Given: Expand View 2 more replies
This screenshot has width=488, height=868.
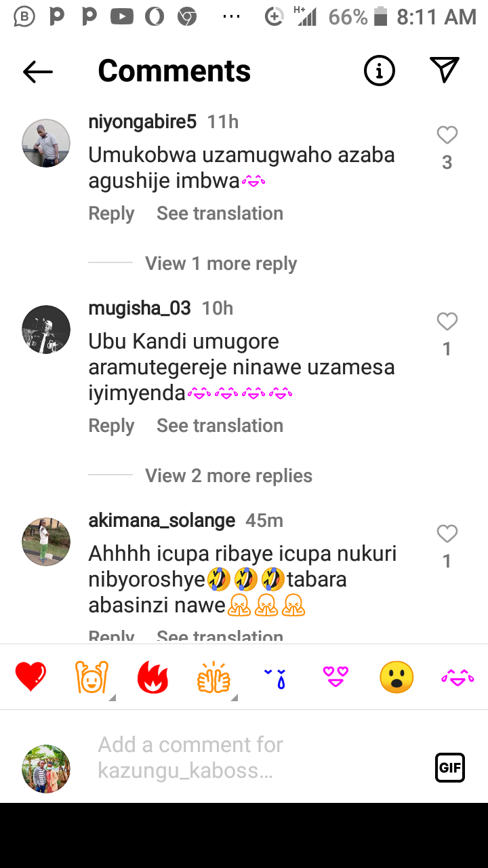Looking at the screenshot, I should (228, 476).
